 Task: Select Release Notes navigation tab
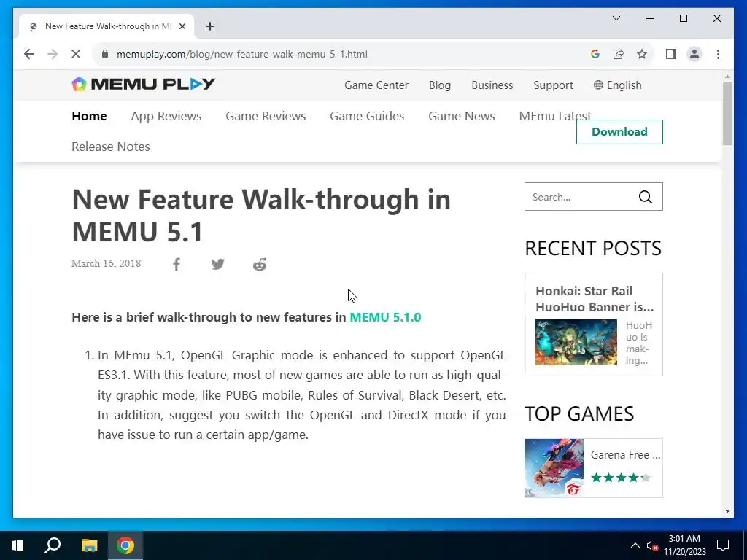(x=111, y=147)
